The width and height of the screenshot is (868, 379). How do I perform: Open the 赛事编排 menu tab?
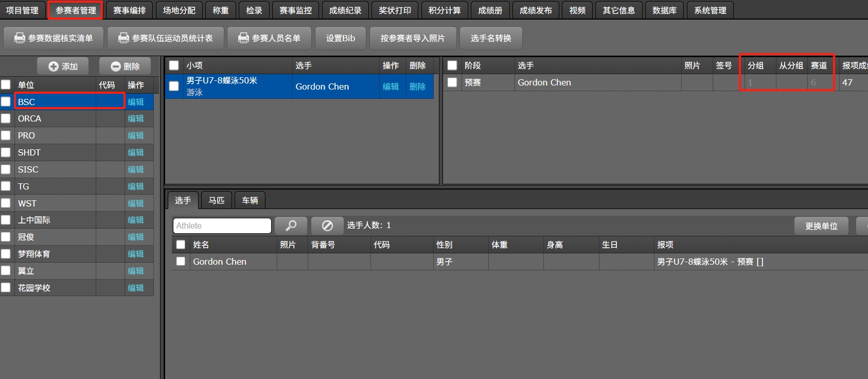point(130,10)
